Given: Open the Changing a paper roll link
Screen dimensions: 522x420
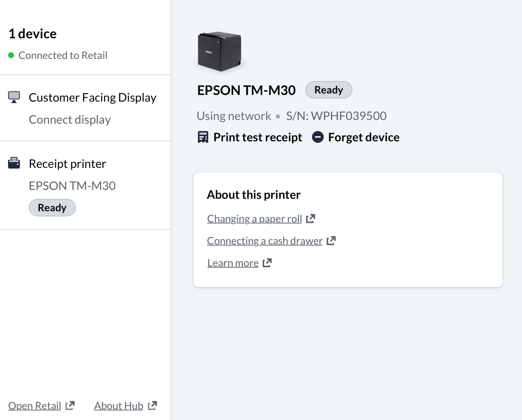Looking at the screenshot, I should pos(254,219).
